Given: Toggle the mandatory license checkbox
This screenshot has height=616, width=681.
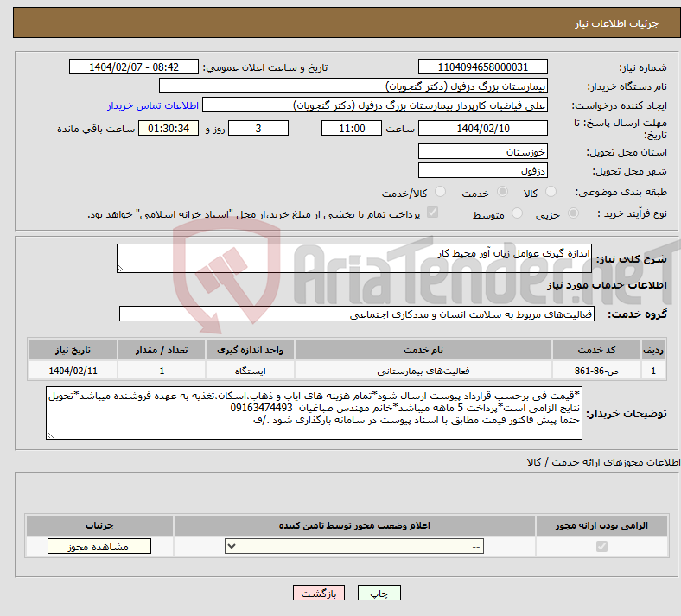Looking at the screenshot, I should click(x=601, y=546).
